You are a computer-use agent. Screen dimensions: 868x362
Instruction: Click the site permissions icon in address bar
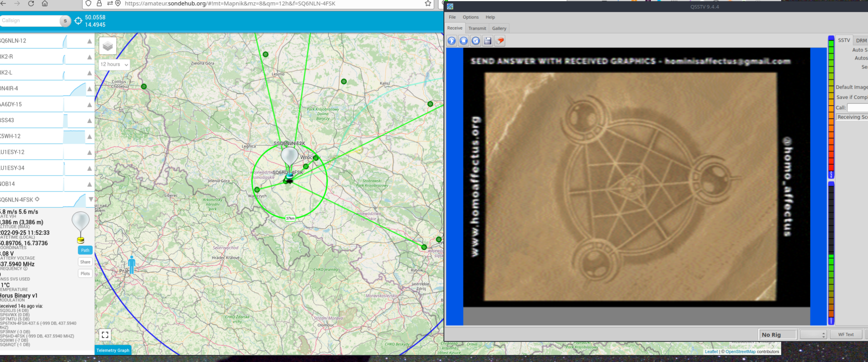coord(109,4)
